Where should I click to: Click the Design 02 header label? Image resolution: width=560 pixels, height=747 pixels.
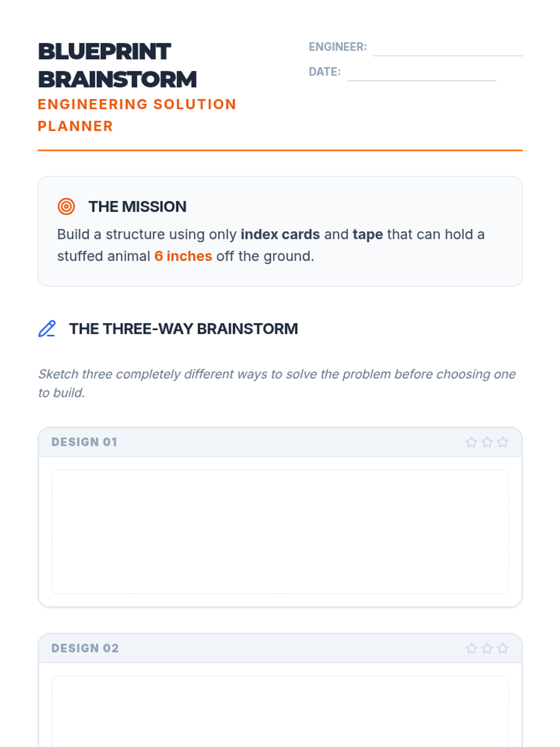85,648
